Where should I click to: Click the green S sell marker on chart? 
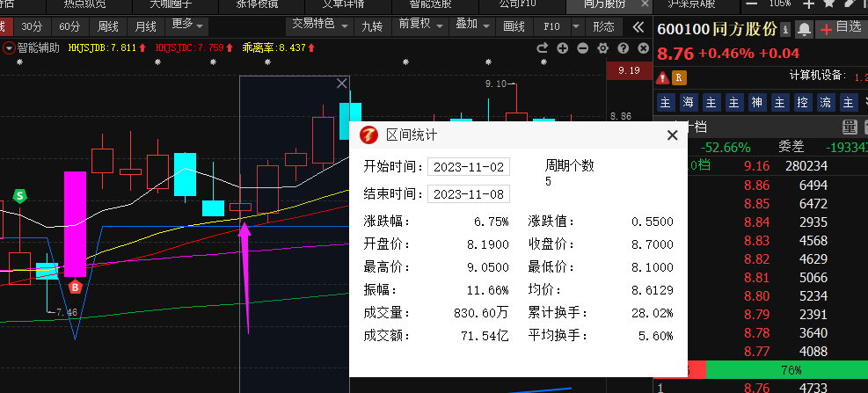pyautogui.click(x=20, y=195)
